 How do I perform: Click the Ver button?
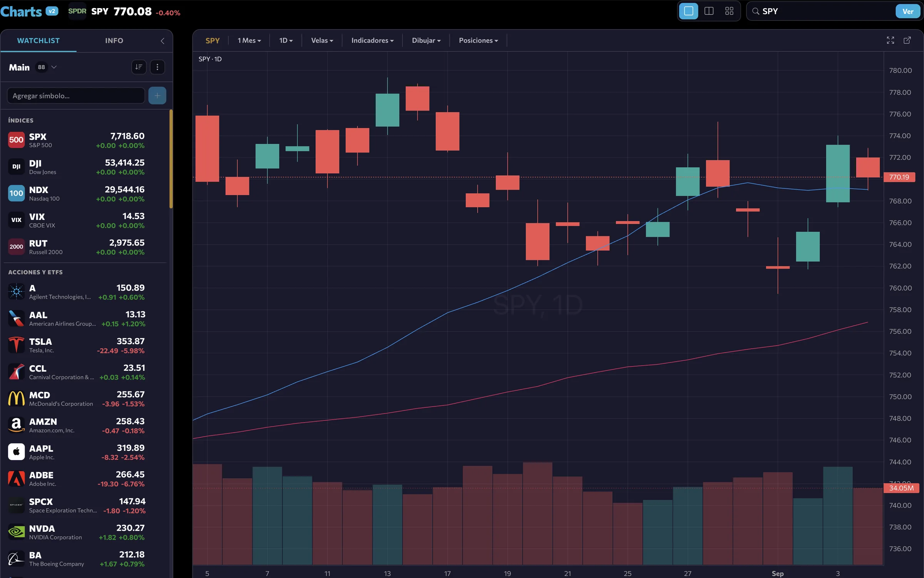coord(908,11)
